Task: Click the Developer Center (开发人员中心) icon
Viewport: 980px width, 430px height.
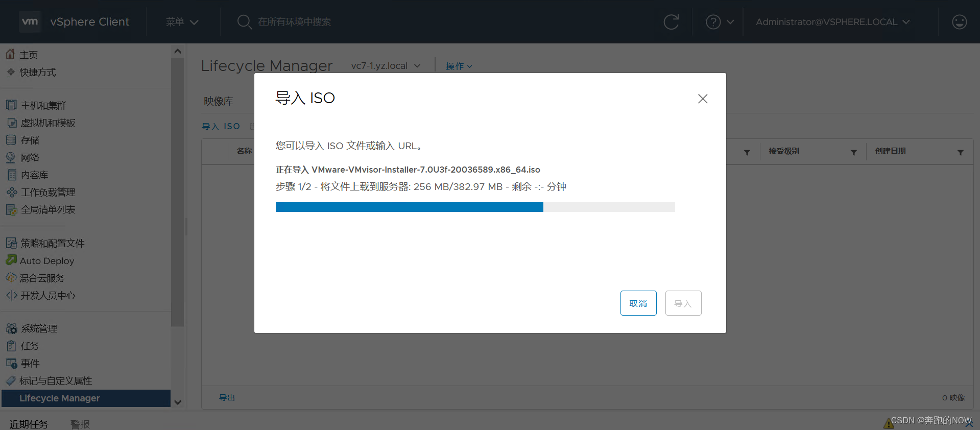Action: pyautogui.click(x=11, y=295)
